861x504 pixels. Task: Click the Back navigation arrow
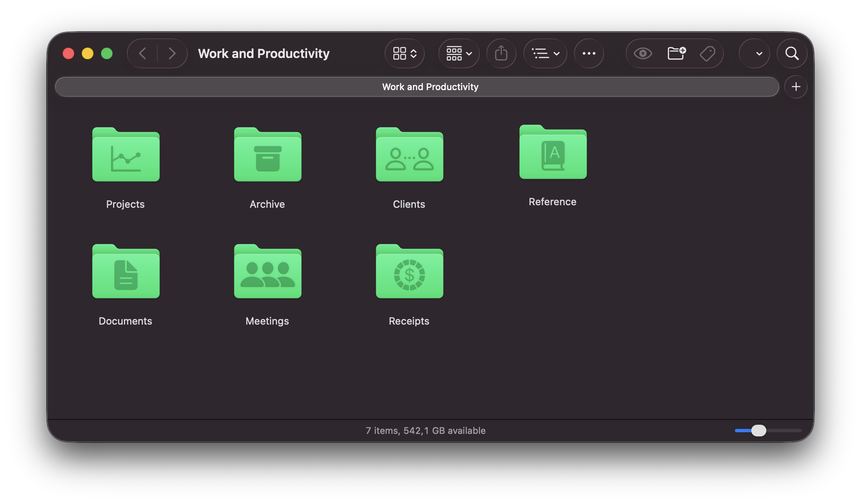coord(142,53)
